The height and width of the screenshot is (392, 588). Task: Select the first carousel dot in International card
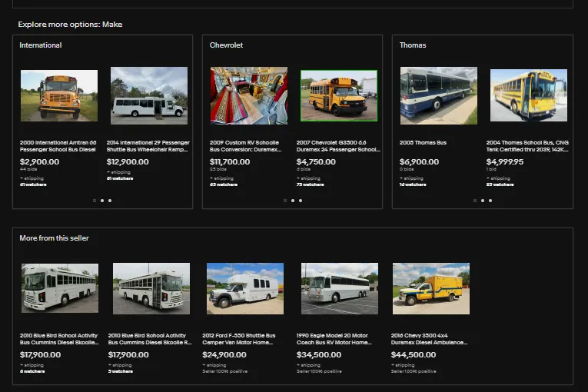95,201
